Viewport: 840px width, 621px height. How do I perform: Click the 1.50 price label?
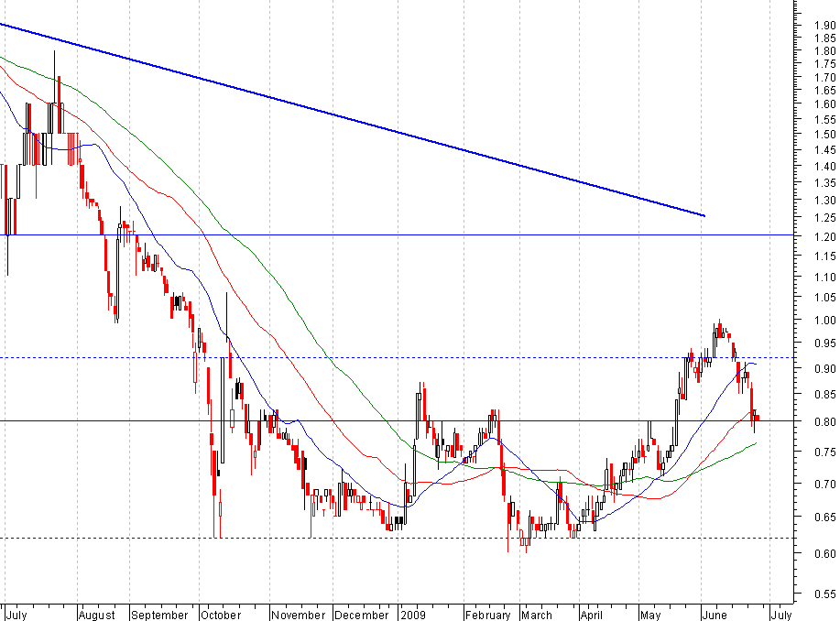(825, 135)
